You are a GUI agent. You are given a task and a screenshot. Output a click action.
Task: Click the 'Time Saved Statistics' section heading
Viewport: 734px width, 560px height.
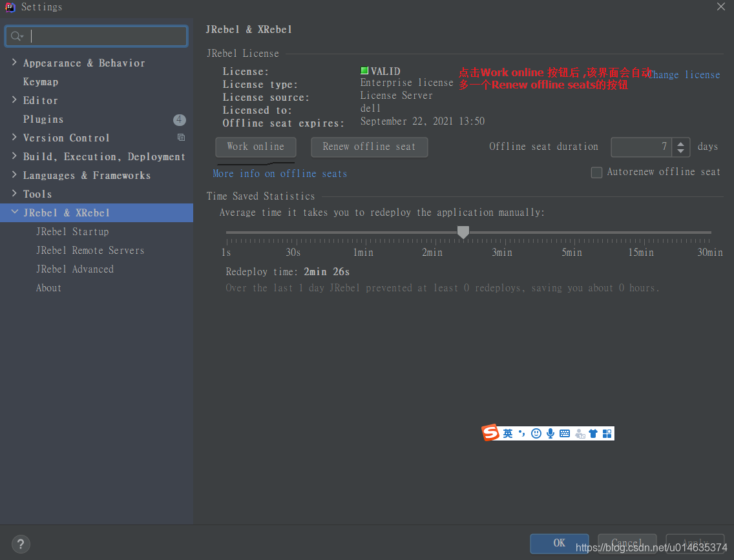[x=261, y=196]
